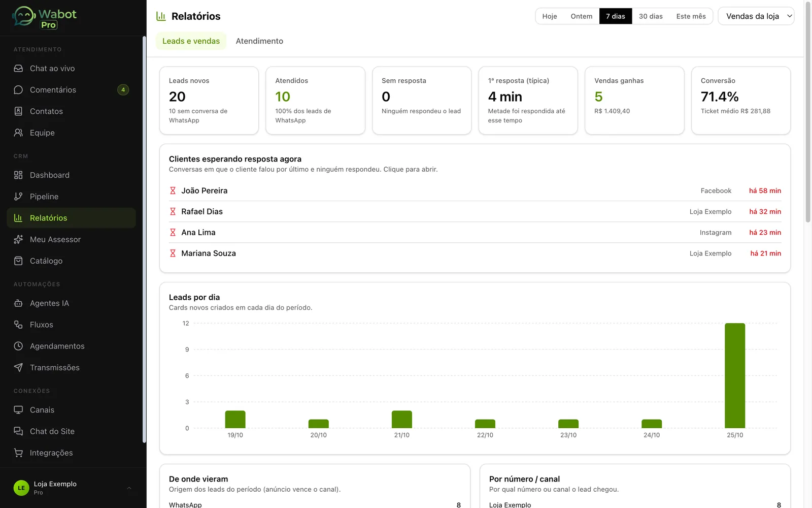Open Ana Lima's waiting conversation

475,232
